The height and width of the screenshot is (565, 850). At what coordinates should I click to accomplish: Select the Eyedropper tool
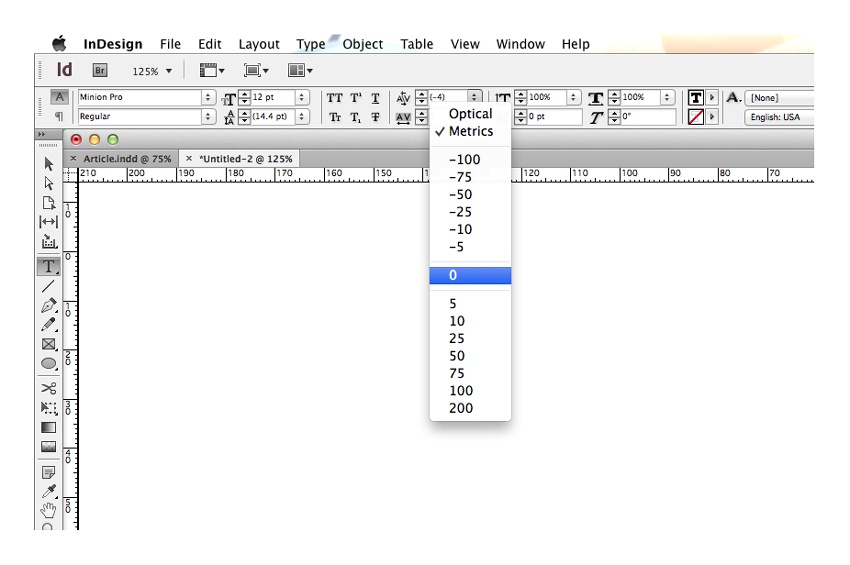pyautogui.click(x=49, y=491)
